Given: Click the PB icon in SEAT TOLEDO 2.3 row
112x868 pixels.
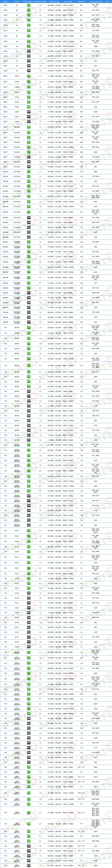Looking at the screenshot, I should pyautogui.click(x=29, y=152).
